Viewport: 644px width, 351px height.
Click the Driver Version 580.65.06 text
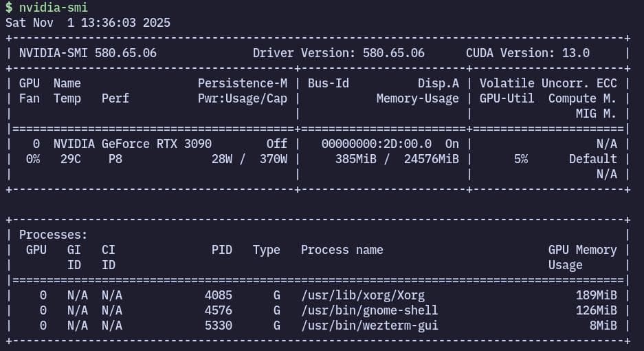point(338,53)
